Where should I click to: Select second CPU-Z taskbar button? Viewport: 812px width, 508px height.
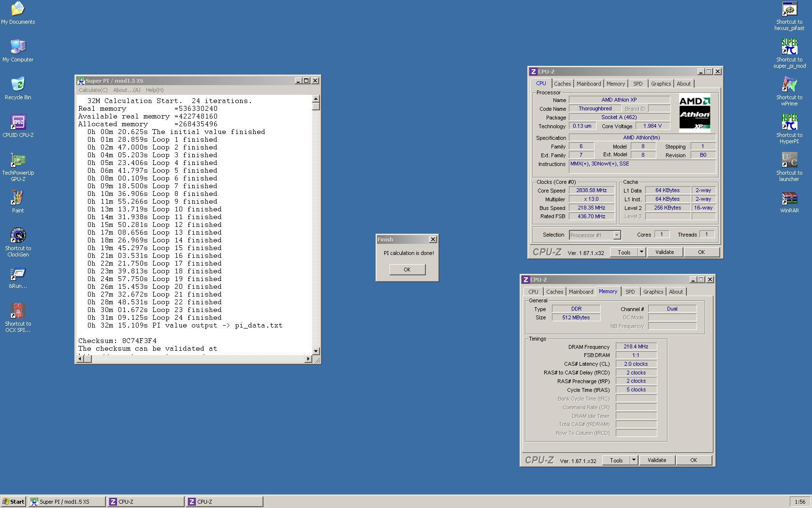[x=225, y=502]
